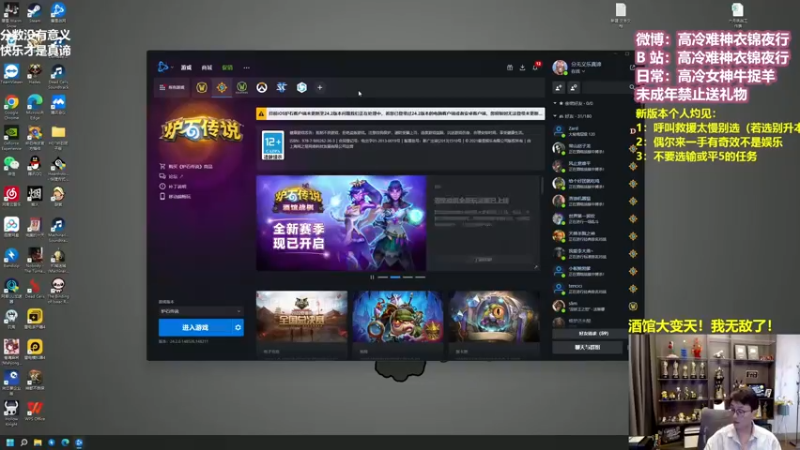Pause the banner carousel
This screenshot has height=450, width=800.
tap(372, 277)
